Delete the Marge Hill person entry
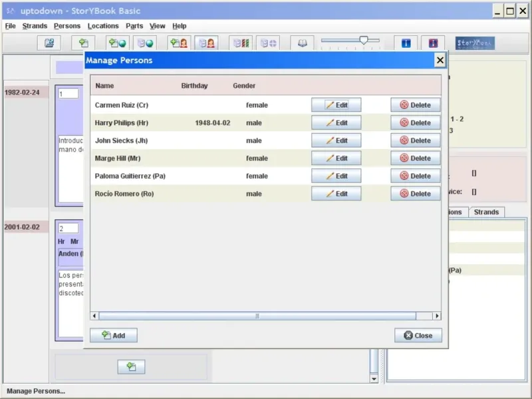This screenshot has width=532, height=399. pyautogui.click(x=415, y=158)
